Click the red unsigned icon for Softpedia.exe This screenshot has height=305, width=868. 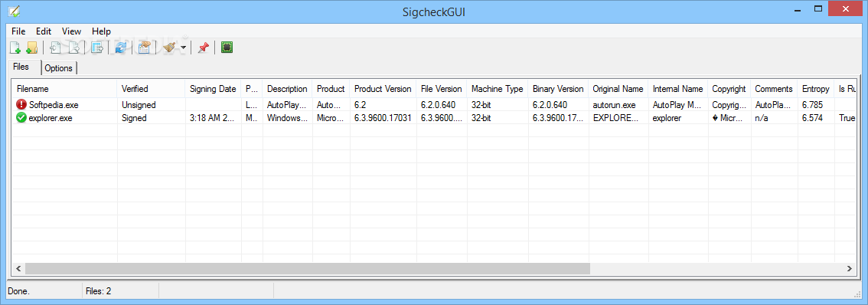coord(21,104)
